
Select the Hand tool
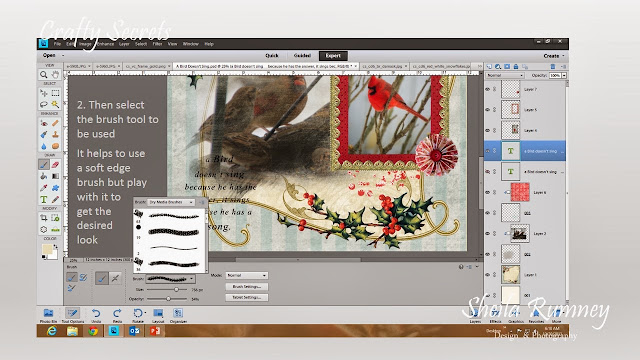pos(55,75)
